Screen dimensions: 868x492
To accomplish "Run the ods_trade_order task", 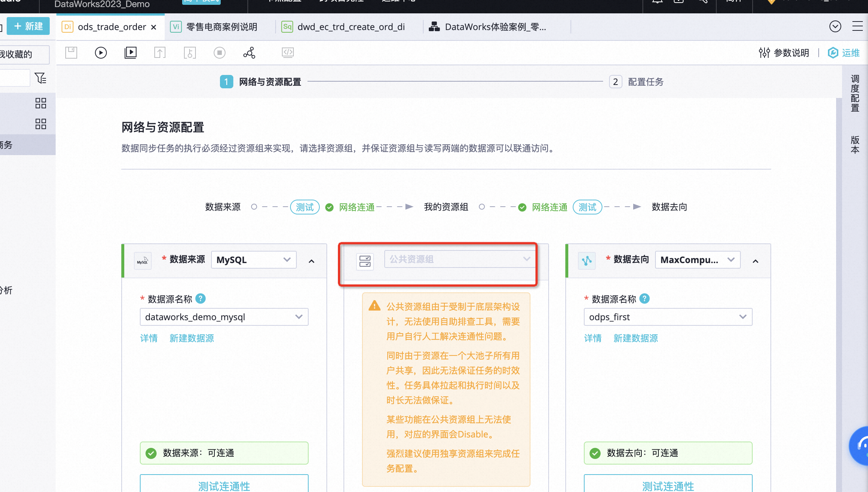I will (101, 53).
